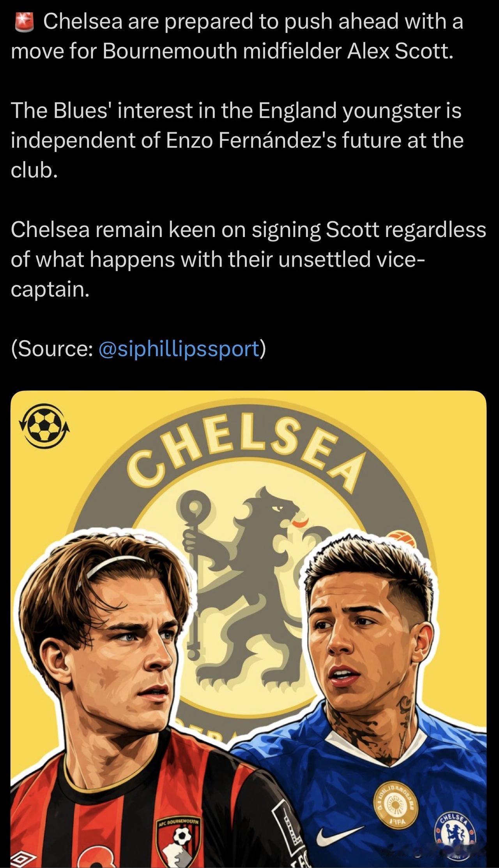Open the @siphillipssport source mention

pyautogui.click(x=179, y=348)
